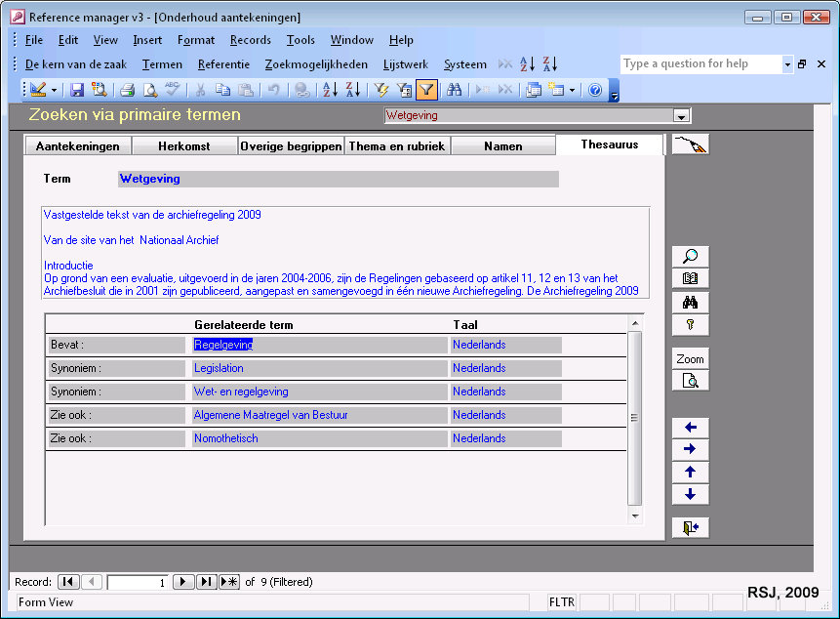840x619 pixels.
Task: Expand the help question box dropdown
Action: coord(787,64)
